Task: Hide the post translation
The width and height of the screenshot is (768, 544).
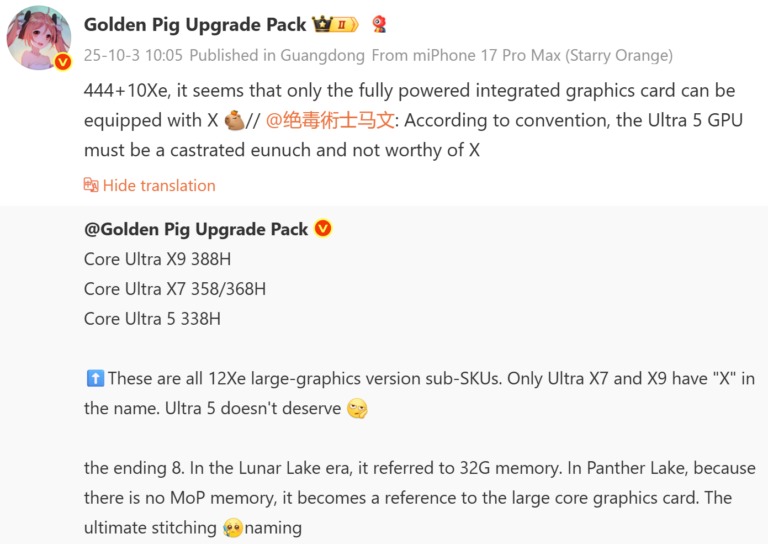Action: click(x=159, y=185)
